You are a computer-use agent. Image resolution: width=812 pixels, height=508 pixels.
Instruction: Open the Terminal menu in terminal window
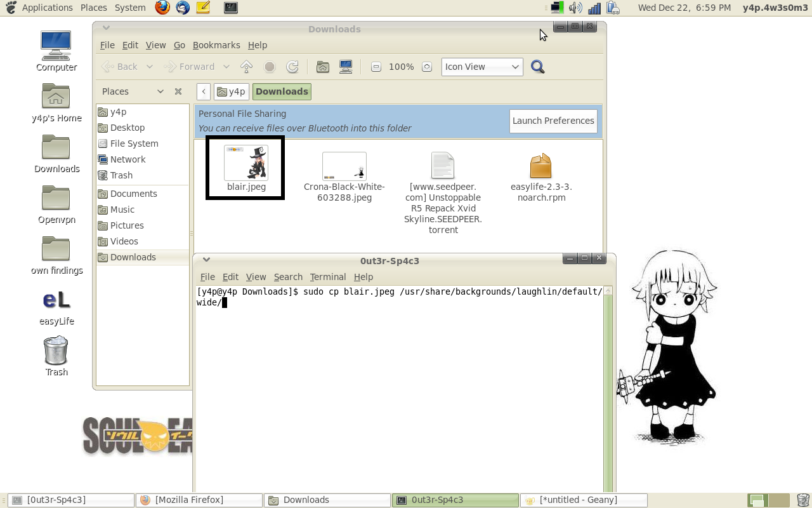pyautogui.click(x=328, y=277)
